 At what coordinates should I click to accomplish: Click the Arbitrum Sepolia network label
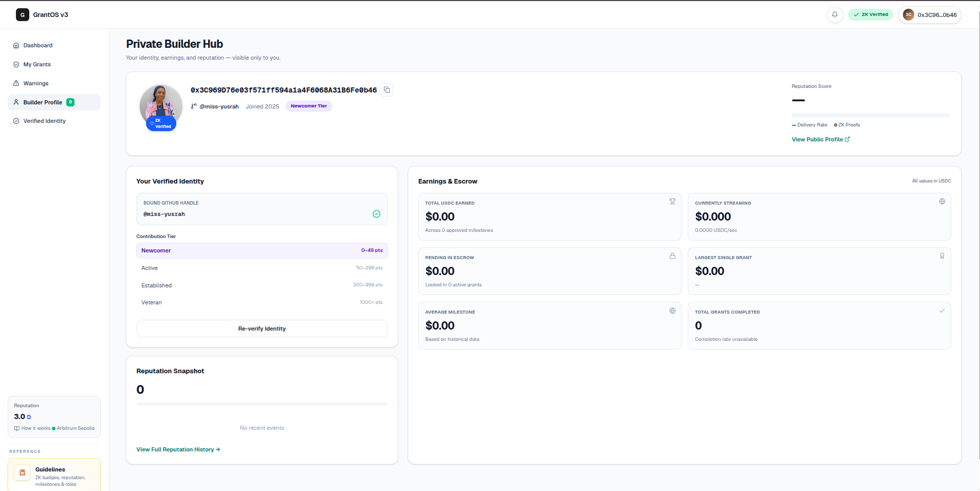76,428
